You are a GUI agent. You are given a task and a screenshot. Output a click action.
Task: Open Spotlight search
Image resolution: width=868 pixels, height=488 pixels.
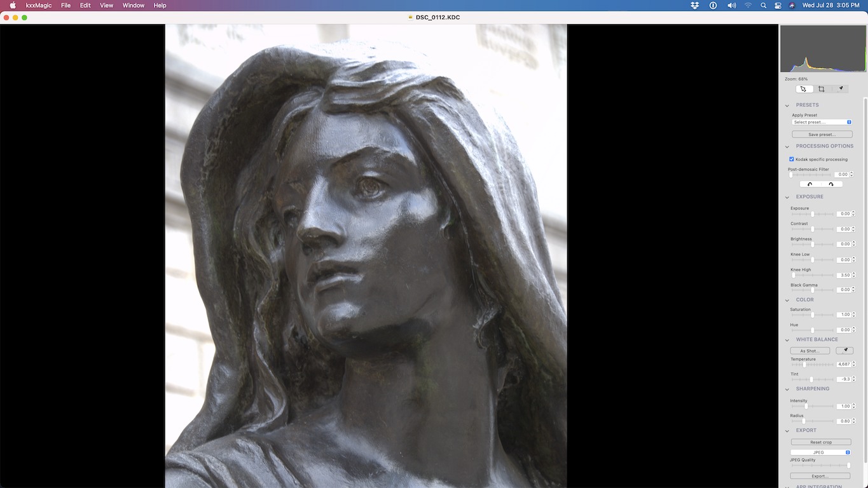pyautogui.click(x=764, y=5)
